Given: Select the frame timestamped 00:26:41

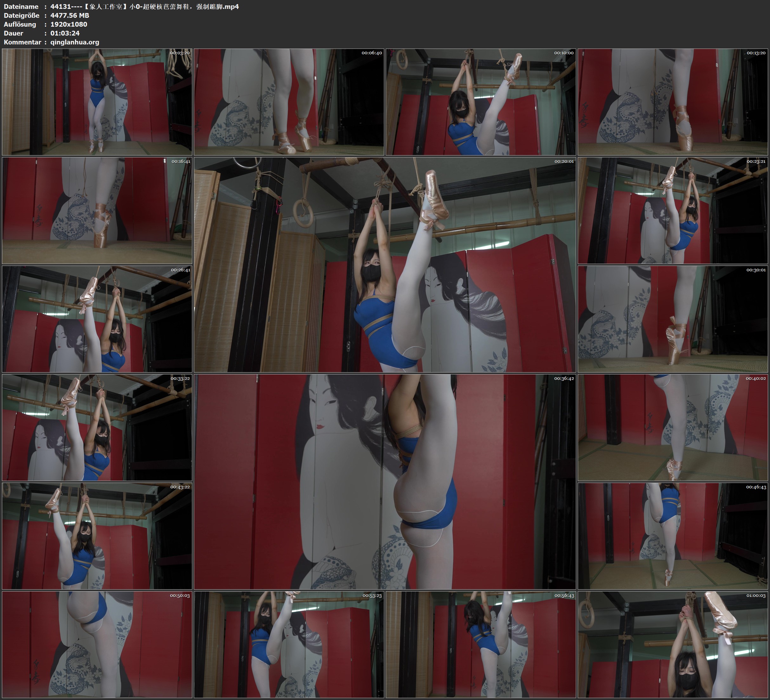Looking at the screenshot, I should (97, 319).
